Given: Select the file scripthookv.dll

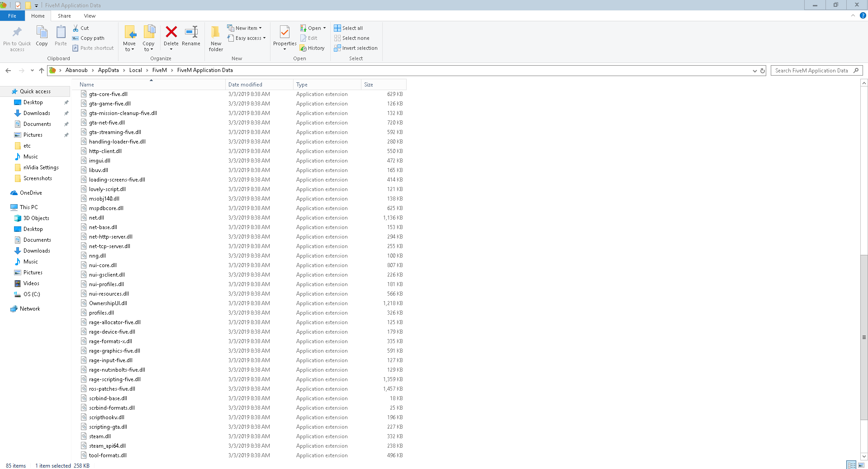Looking at the screenshot, I should [x=106, y=417].
